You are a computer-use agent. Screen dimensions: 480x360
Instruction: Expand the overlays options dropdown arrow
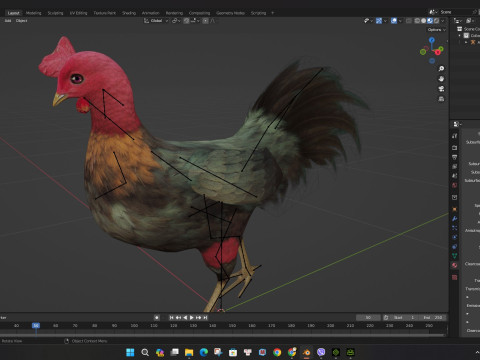pos(400,21)
